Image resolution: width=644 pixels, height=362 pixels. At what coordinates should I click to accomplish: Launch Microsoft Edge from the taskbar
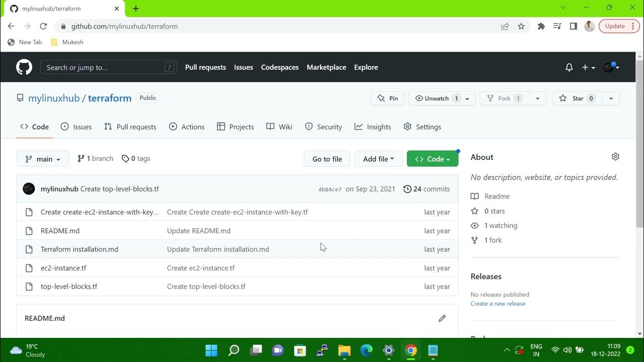coord(366,350)
